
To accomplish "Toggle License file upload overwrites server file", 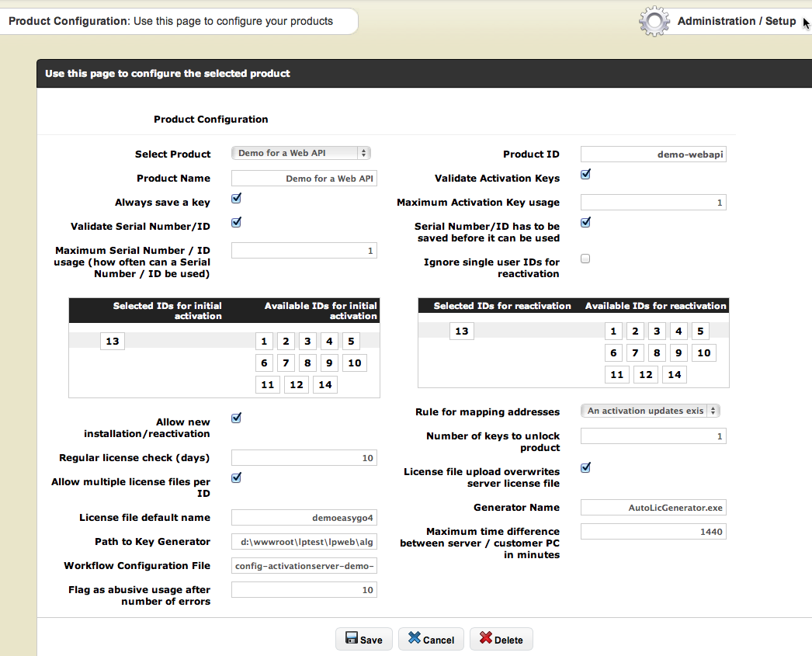I will pyautogui.click(x=585, y=468).
